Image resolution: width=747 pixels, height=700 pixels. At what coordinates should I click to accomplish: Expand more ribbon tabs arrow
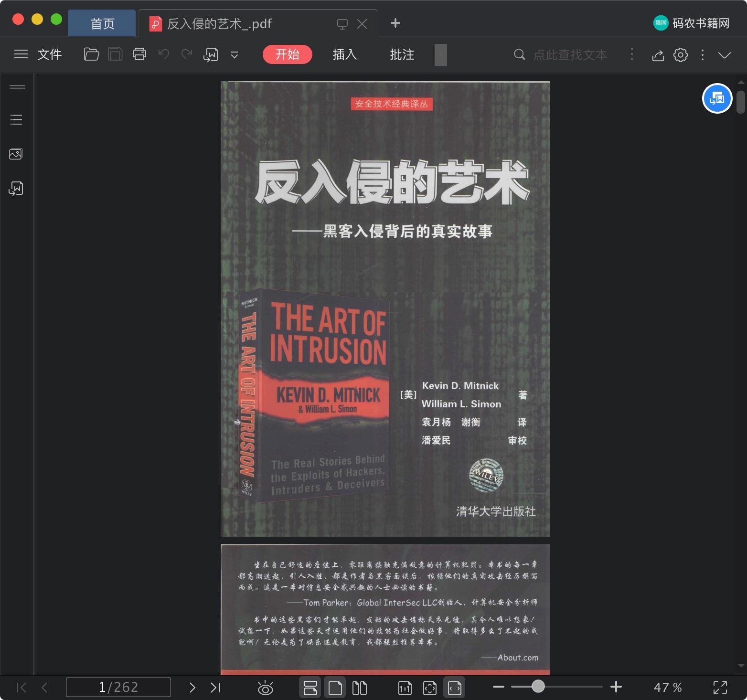441,54
